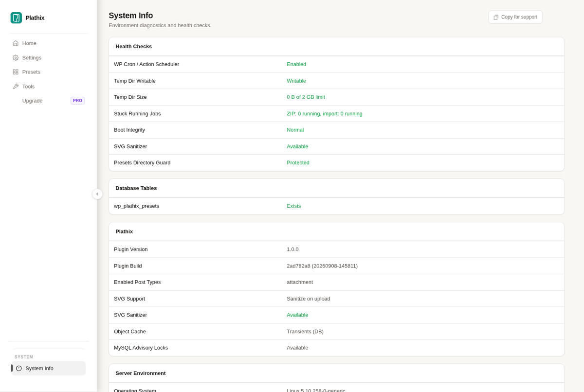
Task: Click the Protected status value
Action: (x=298, y=163)
